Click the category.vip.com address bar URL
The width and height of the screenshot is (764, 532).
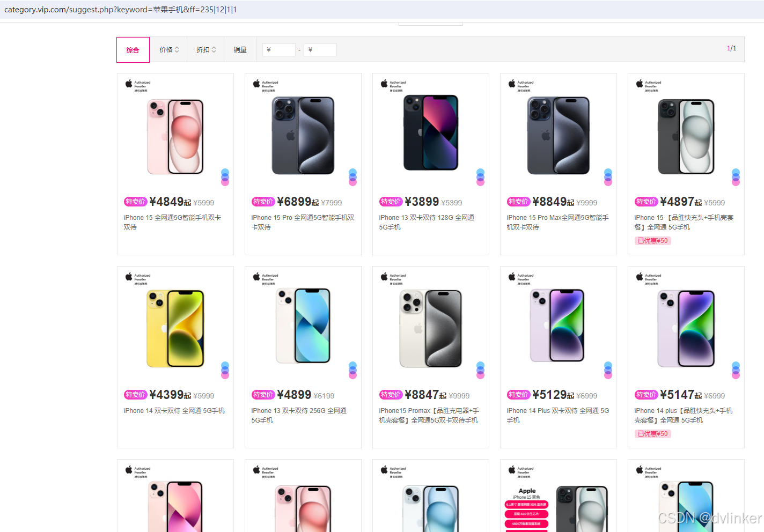pos(121,10)
